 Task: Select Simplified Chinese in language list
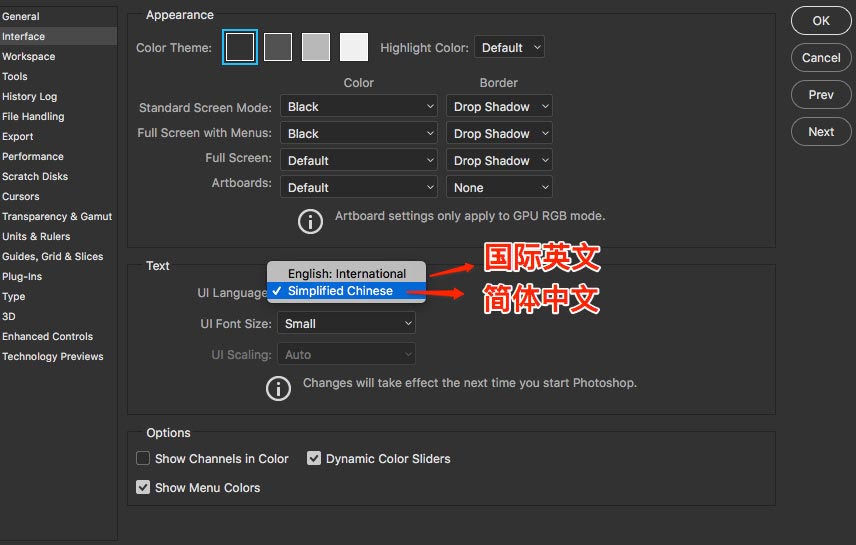(340, 291)
